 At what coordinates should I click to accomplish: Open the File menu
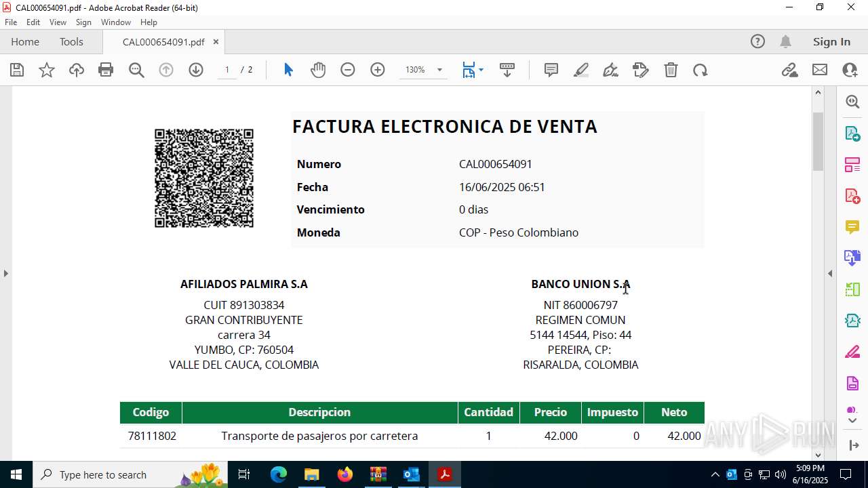point(11,22)
